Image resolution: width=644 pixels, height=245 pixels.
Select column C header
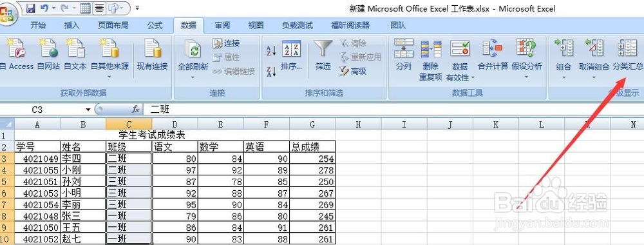tap(129, 124)
